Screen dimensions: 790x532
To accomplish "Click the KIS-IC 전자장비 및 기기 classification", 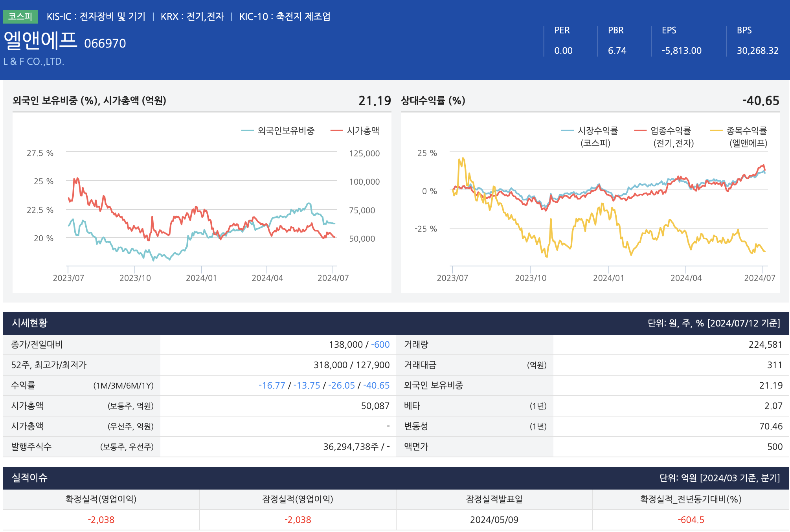I will click(96, 17).
